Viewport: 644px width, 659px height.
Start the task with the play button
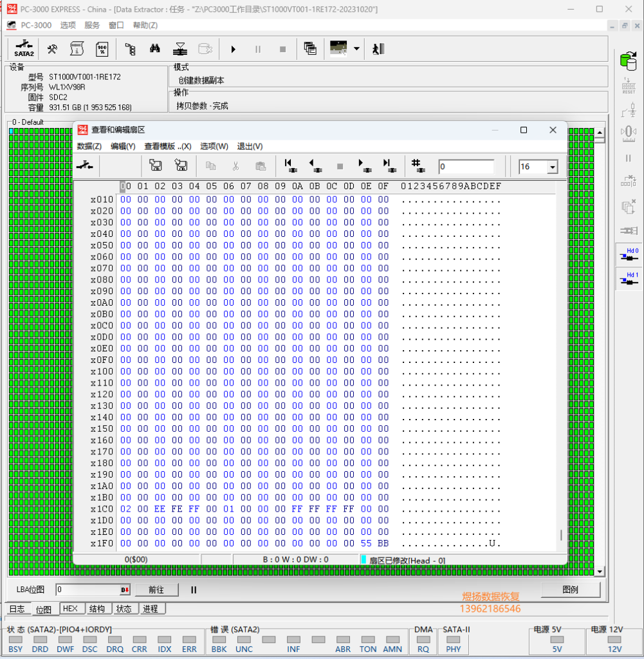pyautogui.click(x=234, y=49)
